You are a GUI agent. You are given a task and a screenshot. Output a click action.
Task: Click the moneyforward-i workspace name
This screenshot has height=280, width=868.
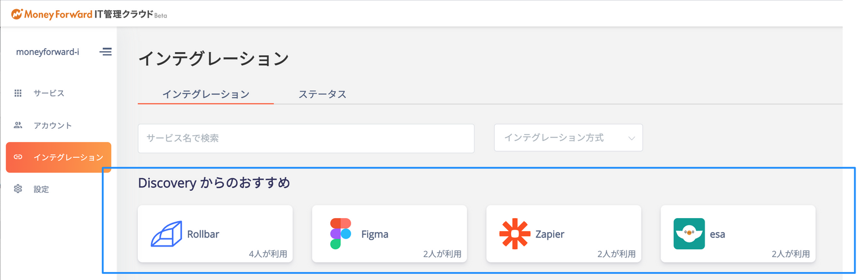coord(48,52)
